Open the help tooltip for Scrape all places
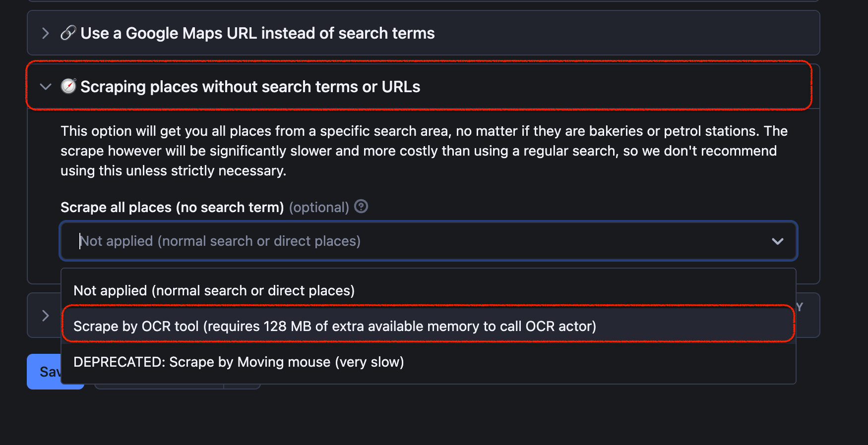The width and height of the screenshot is (868, 445). 362,207
